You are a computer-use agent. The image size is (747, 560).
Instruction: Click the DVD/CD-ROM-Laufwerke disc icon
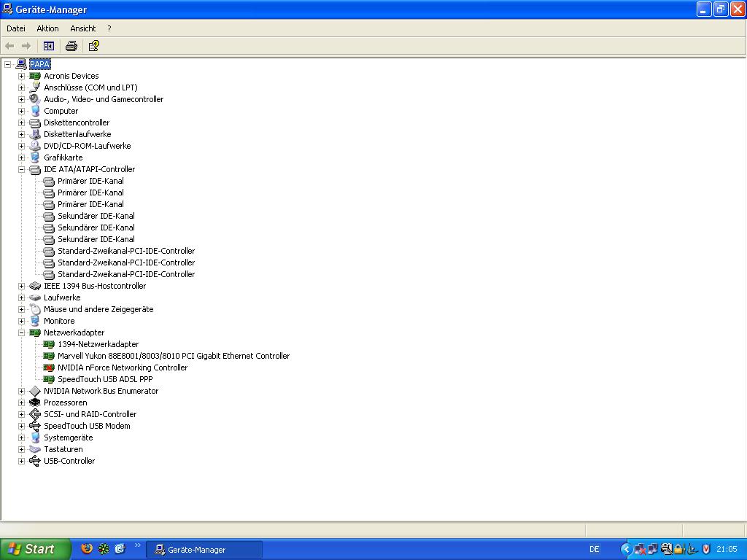coord(35,146)
